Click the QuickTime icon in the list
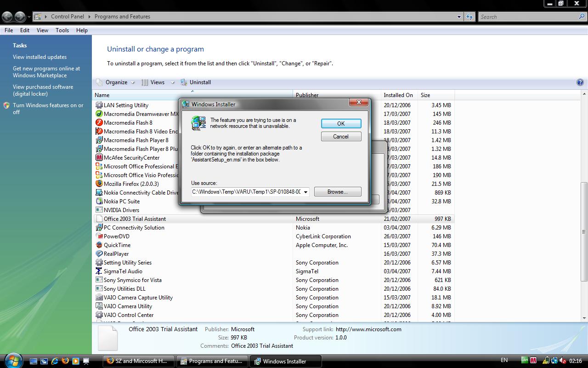The height and width of the screenshot is (368, 588). pyautogui.click(x=99, y=245)
